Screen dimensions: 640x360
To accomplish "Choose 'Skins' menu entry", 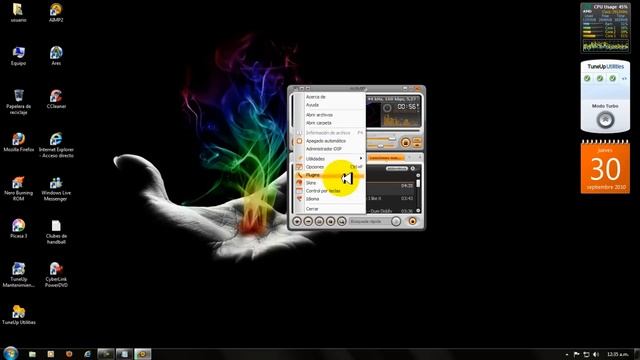I will 330,183.
